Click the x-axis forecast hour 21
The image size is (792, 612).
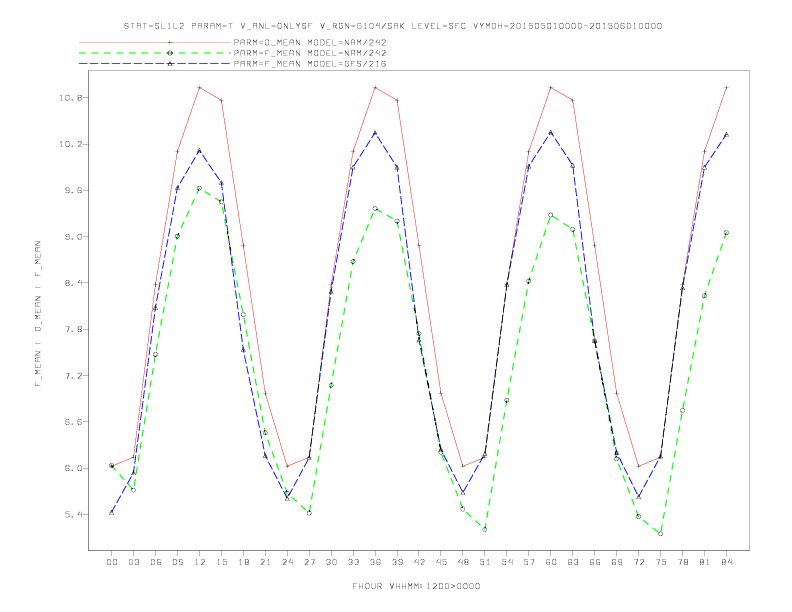pyautogui.click(x=265, y=562)
